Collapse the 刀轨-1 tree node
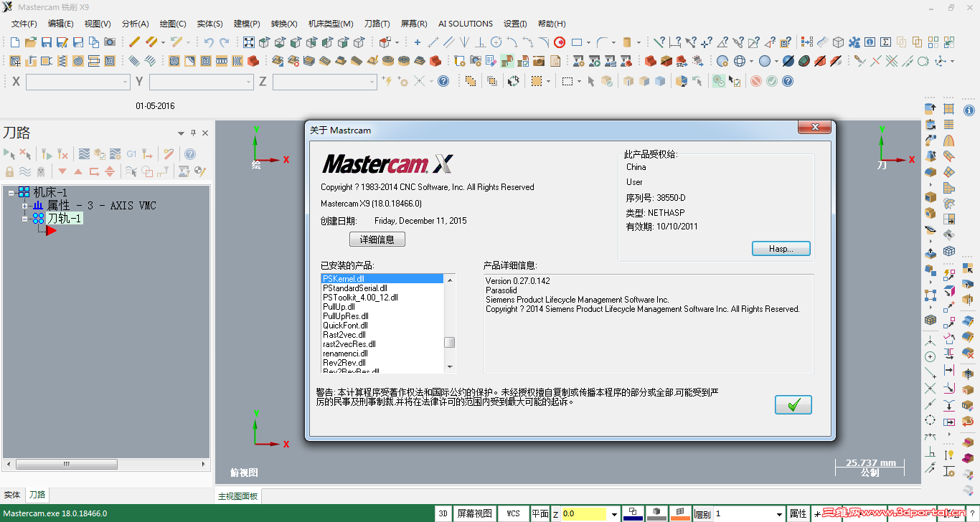The width and height of the screenshot is (980, 522). [25, 219]
